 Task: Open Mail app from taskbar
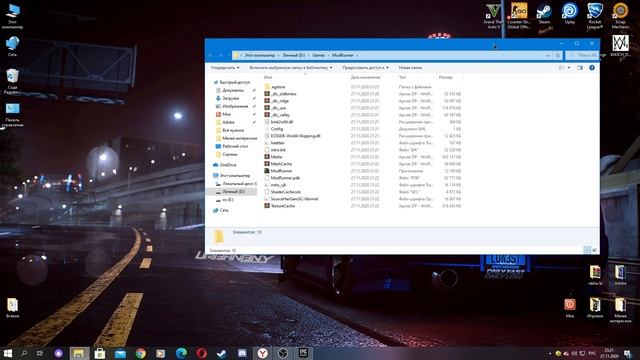coord(120,353)
